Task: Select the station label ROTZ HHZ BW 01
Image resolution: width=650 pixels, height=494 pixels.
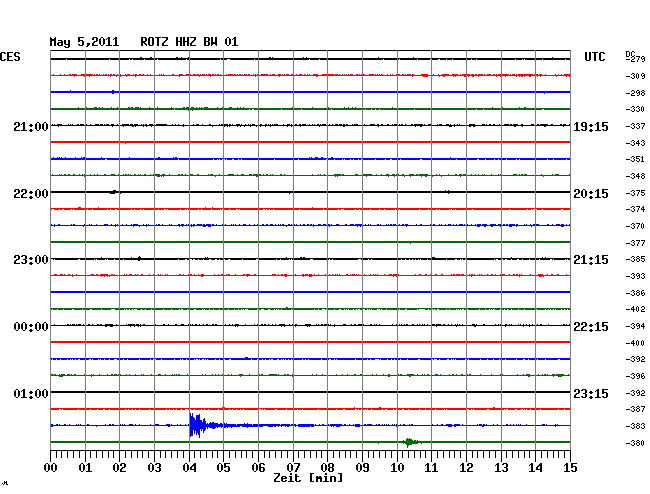Action: pyautogui.click(x=189, y=42)
